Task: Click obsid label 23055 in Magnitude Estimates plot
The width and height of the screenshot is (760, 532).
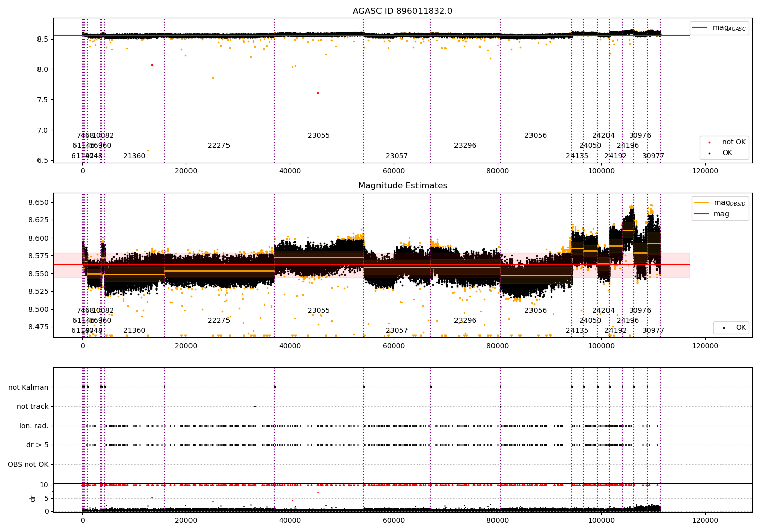Action: pos(319,311)
